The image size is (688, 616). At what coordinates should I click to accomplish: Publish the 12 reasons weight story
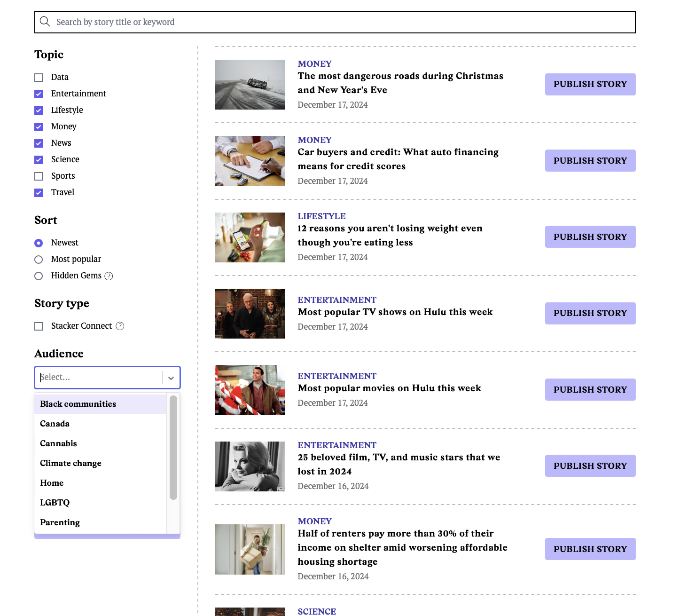[x=590, y=237]
